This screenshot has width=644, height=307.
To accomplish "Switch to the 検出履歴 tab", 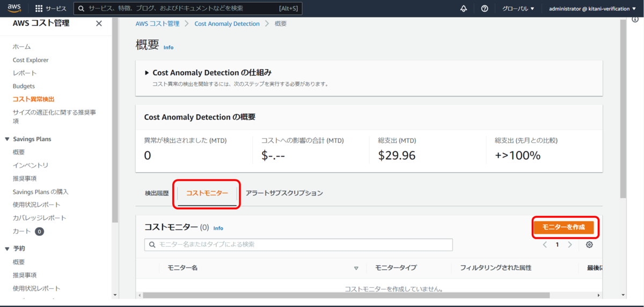I will (x=157, y=193).
